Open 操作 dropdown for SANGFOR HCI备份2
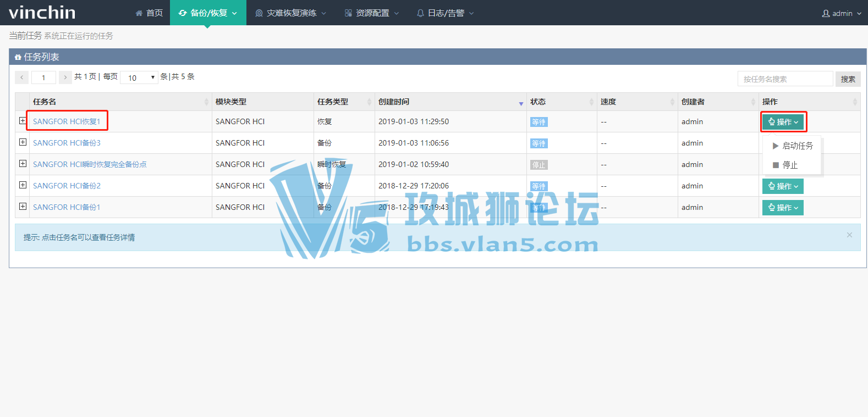868x417 pixels. pyautogui.click(x=783, y=186)
